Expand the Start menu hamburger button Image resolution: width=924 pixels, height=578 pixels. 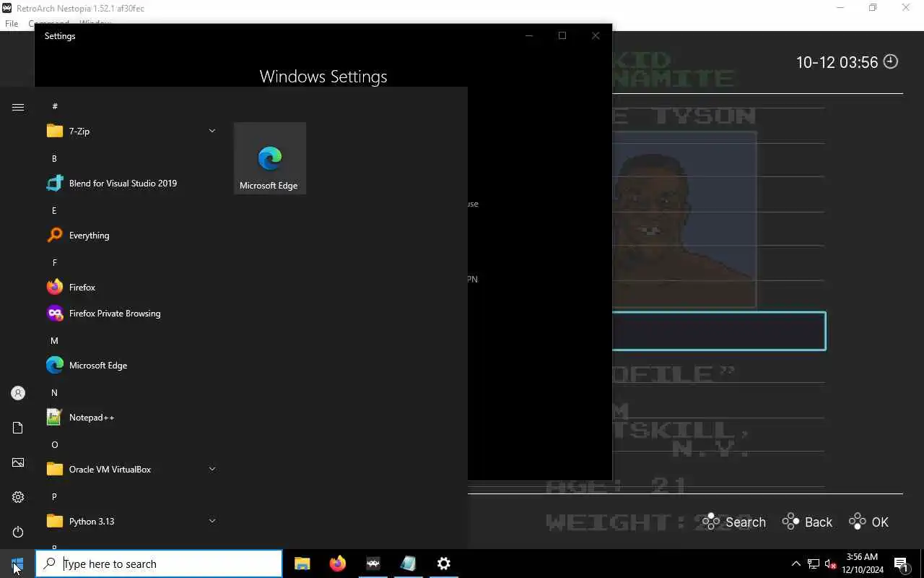click(18, 107)
